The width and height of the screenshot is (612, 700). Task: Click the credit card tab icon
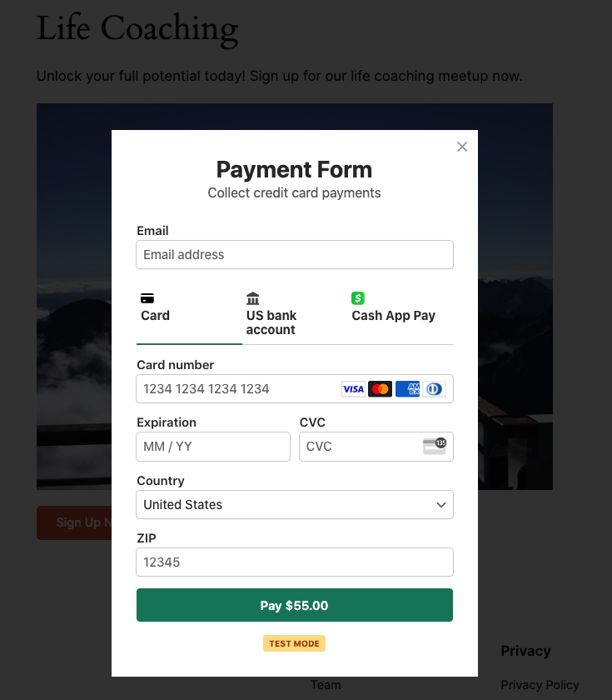click(x=147, y=298)
